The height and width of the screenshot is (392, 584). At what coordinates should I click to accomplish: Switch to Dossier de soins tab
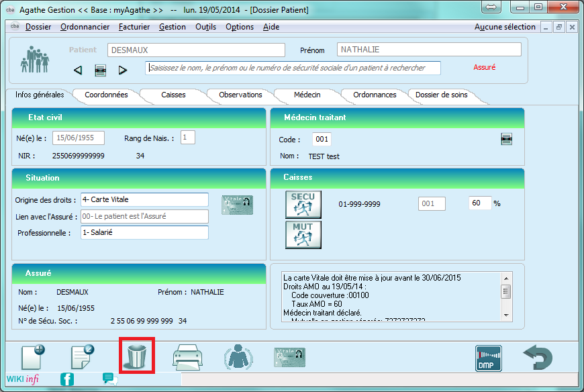[x=441, y=95]
